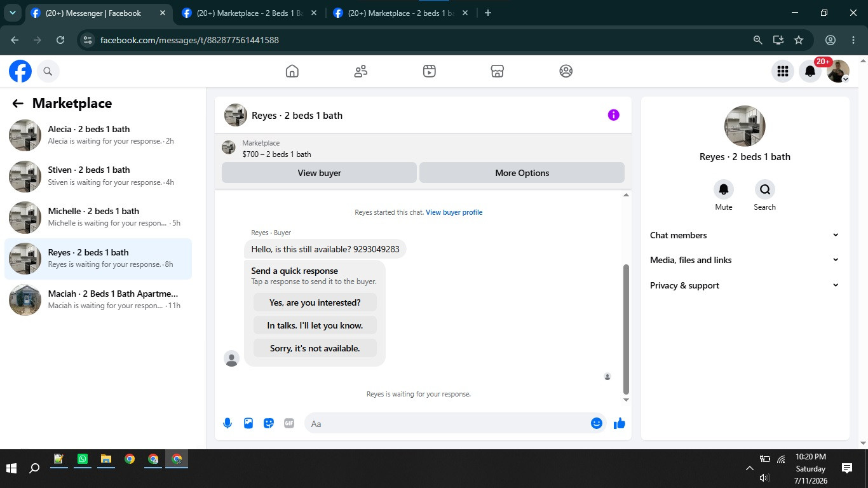This screenshot has width=868, height=488.
Task: Open the account profile picture menu
Action: (x=838, y=71)
